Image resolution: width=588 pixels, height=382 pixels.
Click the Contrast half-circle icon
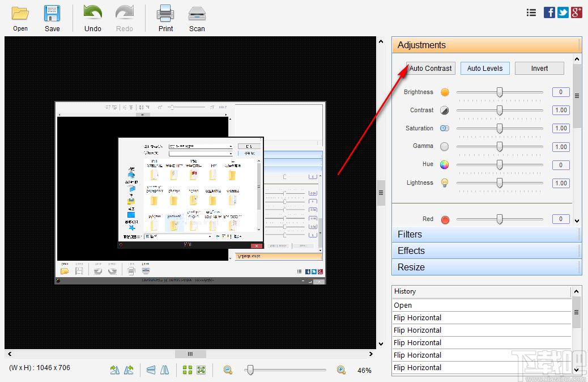click(x=444, y=111)
